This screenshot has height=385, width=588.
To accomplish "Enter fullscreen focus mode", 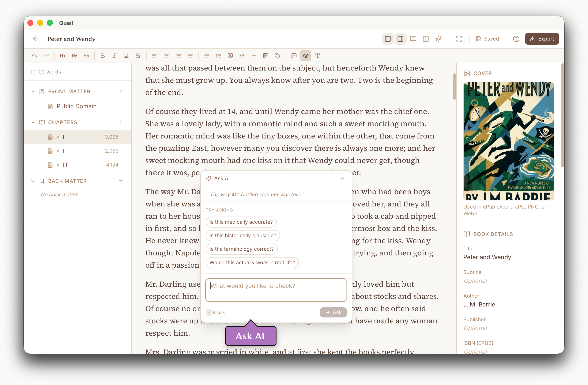I will pos(459,39).
